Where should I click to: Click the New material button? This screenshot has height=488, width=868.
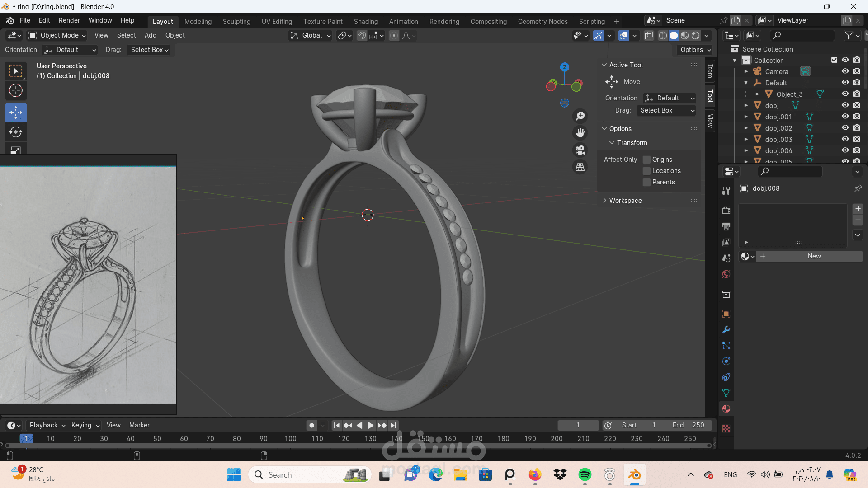click(x=814, y=256)
